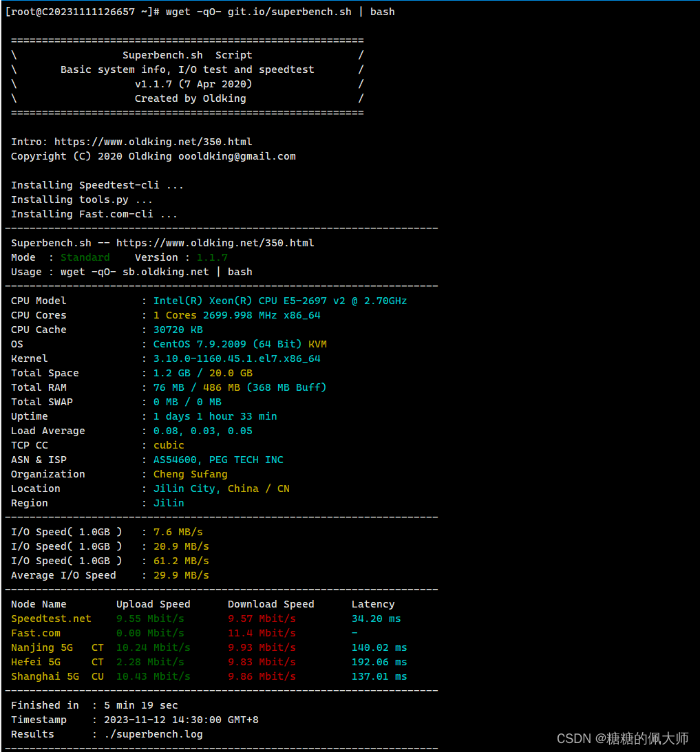The width and height of the screenshot is (700, 752).
Task: Click the Shanghai 5G latency 137.01 ms
Action: [x=379, y=677]
